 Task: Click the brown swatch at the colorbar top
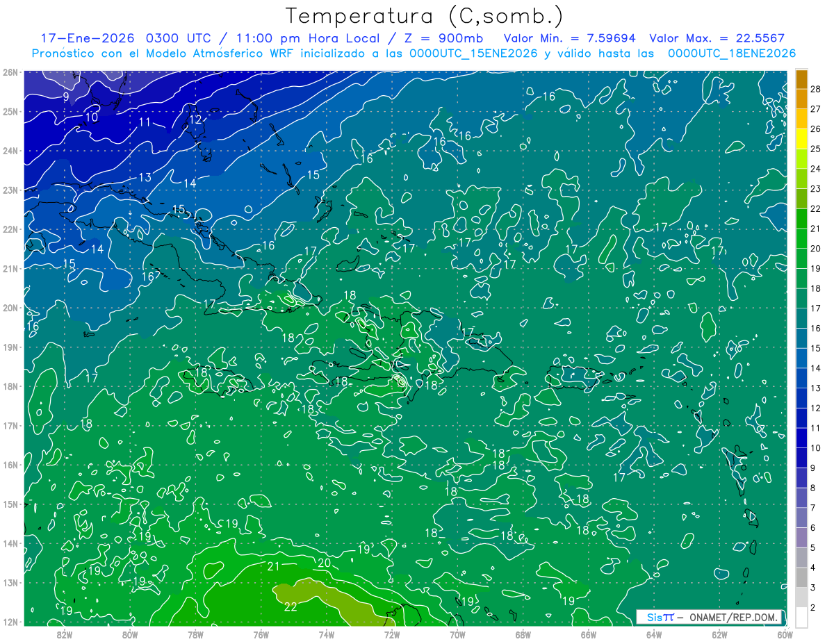pyautogui.click(x=801, y=79)
